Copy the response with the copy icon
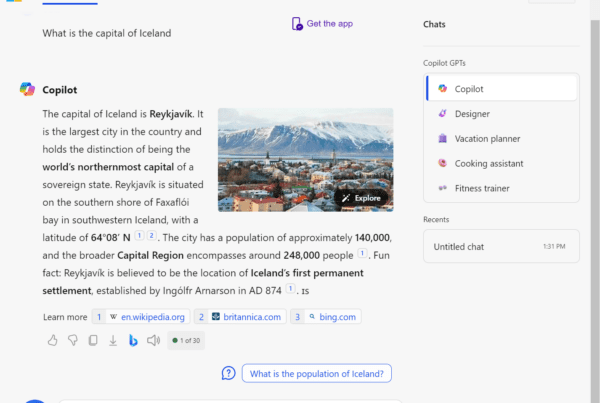 coord(92,340)
